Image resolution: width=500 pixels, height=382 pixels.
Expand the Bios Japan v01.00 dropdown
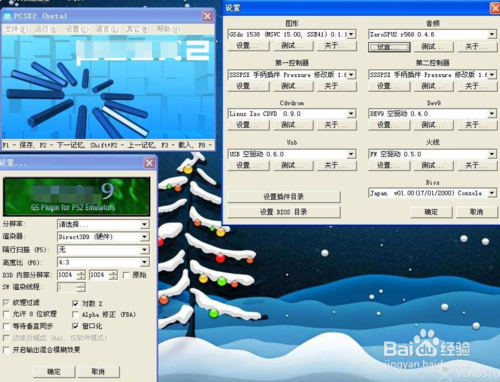[492, 193]
